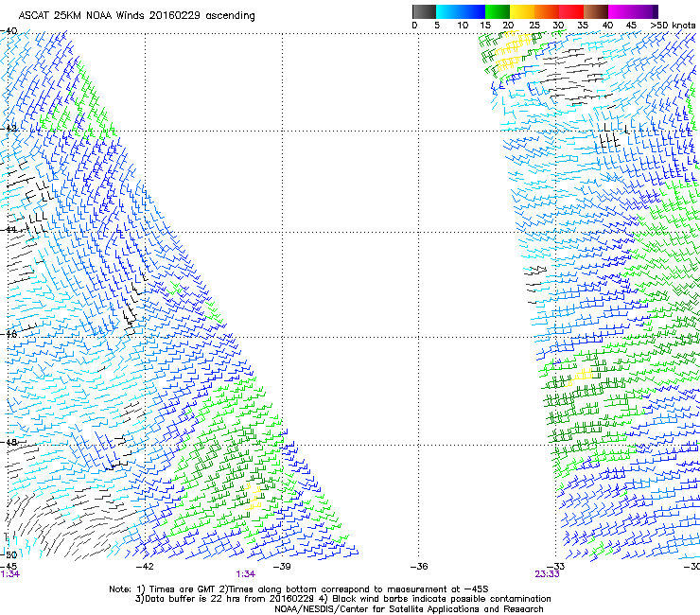
Task: Click the '0' legend label under the color bar
Action: pos(414,26)
